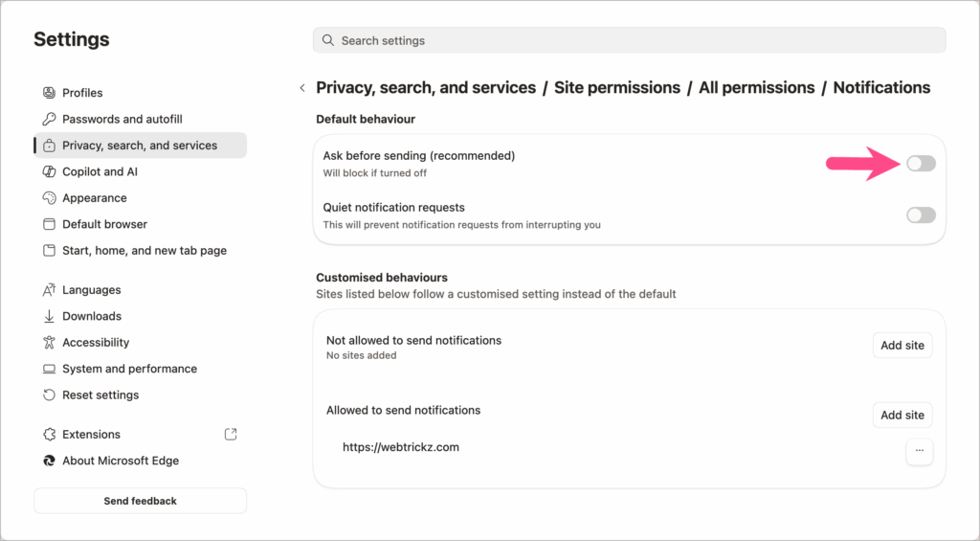Viewport: 980px width, 541px height.
Task: Open System and performance settings
Action: [141, 369]
